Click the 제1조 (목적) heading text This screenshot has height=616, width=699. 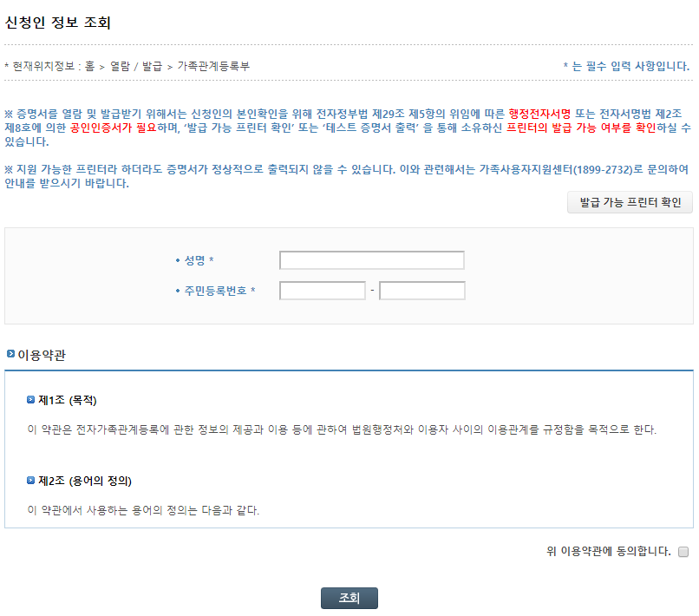(68, 400)
